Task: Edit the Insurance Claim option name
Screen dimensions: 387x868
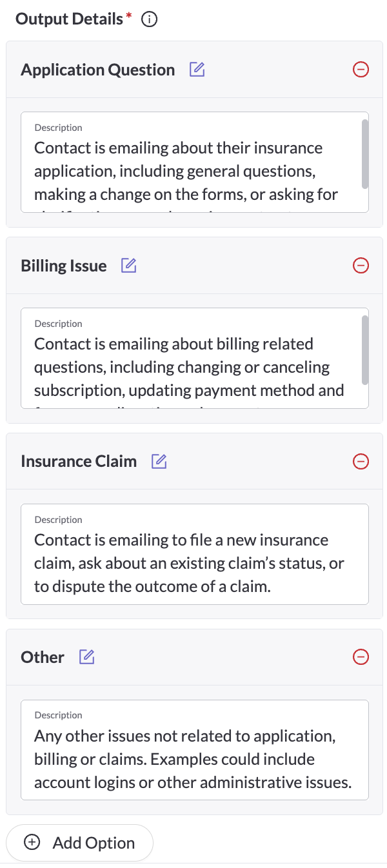Action: point(159,462)
